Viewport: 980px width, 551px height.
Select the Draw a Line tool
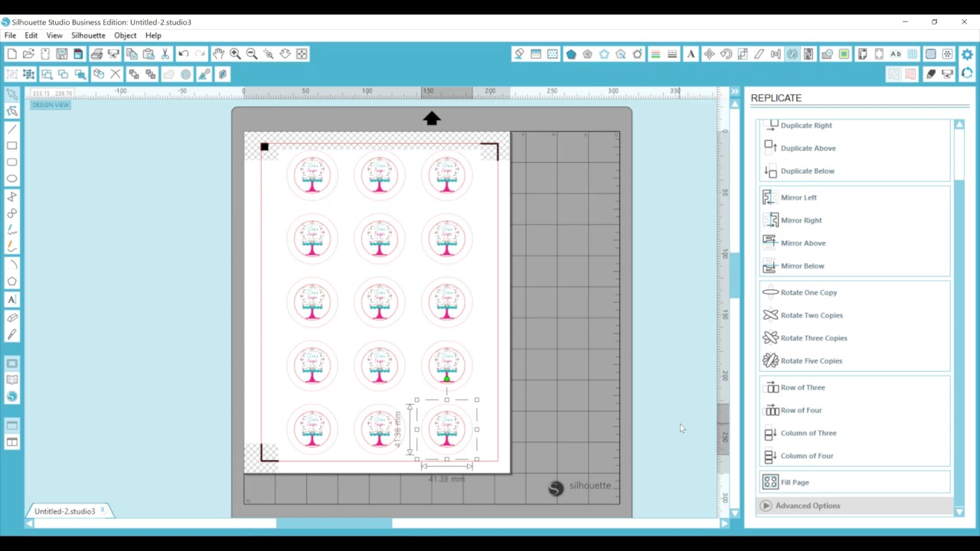pyautogui.click(x=11, y=129)
